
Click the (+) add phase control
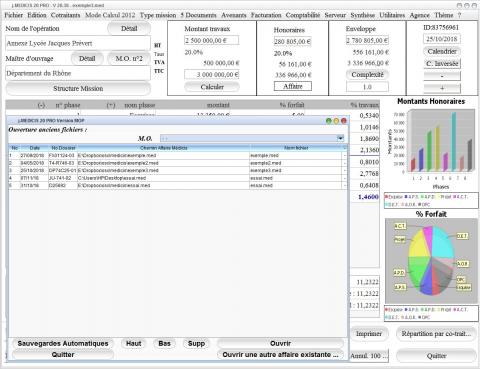(111, 105)
